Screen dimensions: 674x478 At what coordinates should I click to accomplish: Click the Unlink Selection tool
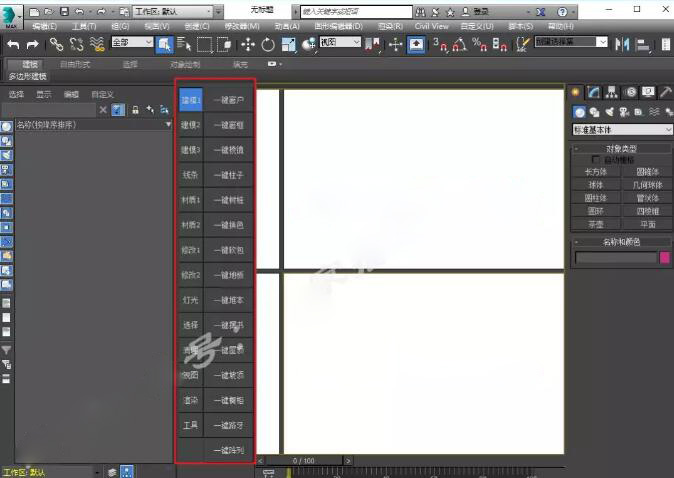[77, 44]
